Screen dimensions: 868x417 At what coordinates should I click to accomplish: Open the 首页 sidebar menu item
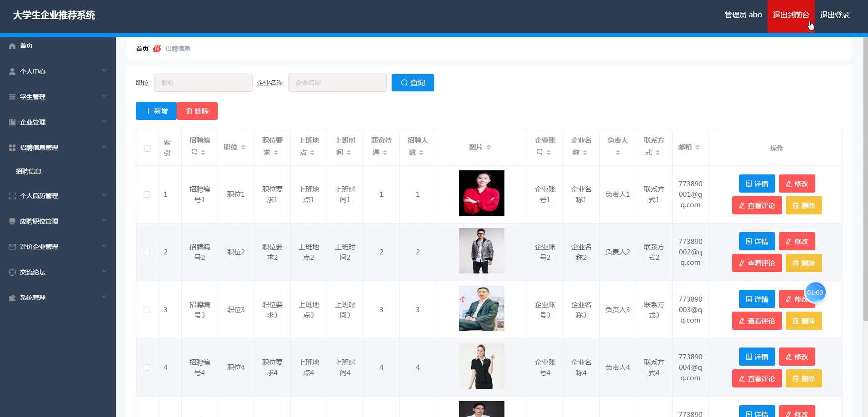58,46
